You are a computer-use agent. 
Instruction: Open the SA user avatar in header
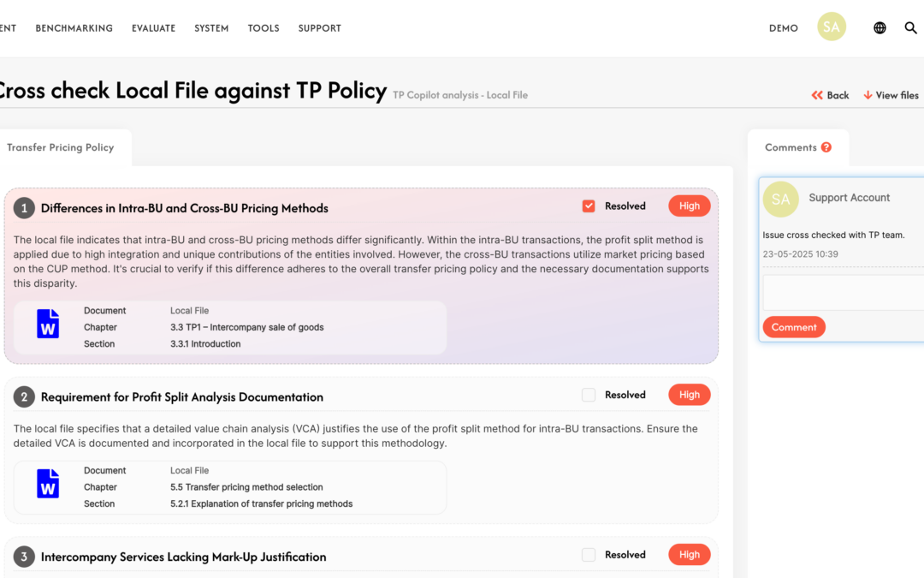[832, 27]
